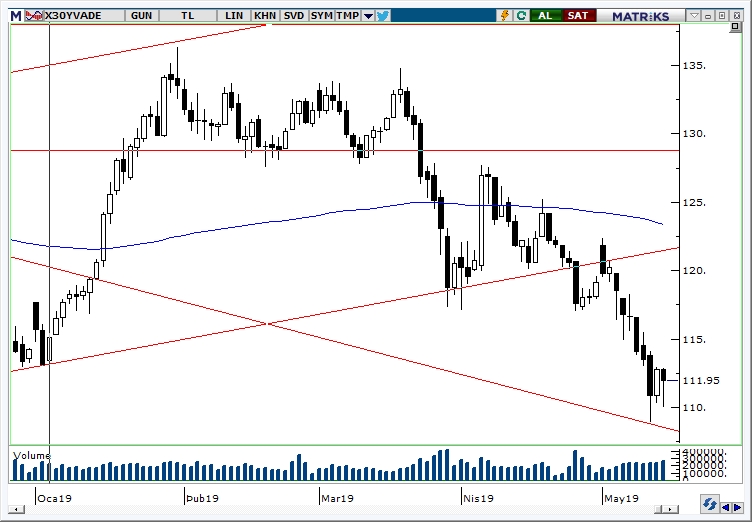Select the GUN period button

(141, 16)
